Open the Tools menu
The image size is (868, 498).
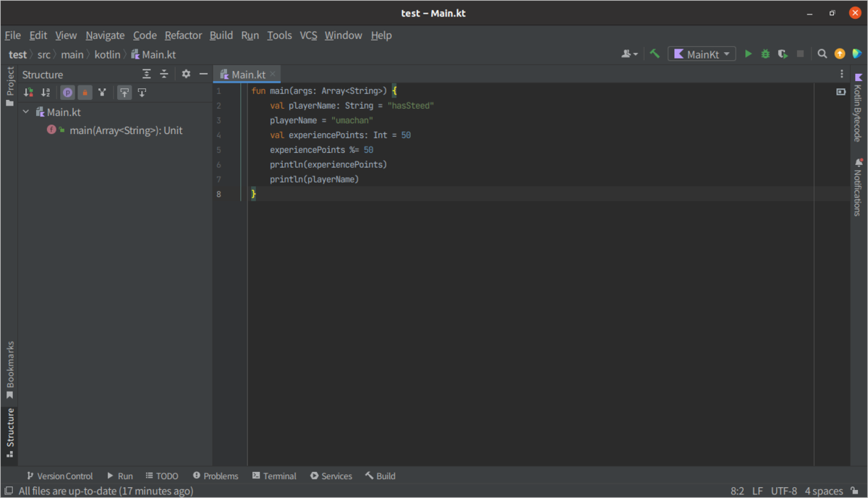[279, 35]
